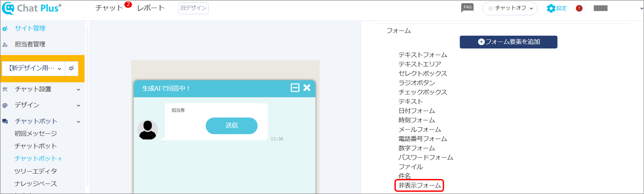
Task: Switch to 旧デザイン
Action: tap(193, 8)
